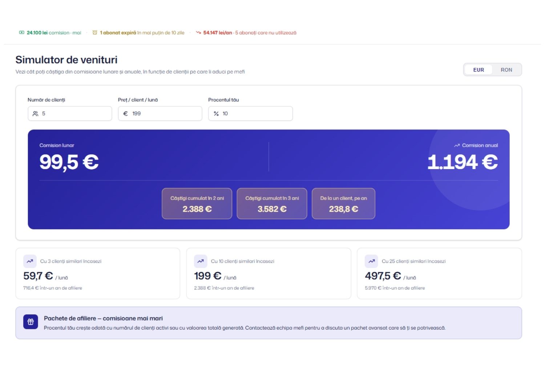Click the percent icon in percentage field
Image resolution: width=545 pixels, height=392 pixels.
(x=216, y=114)
